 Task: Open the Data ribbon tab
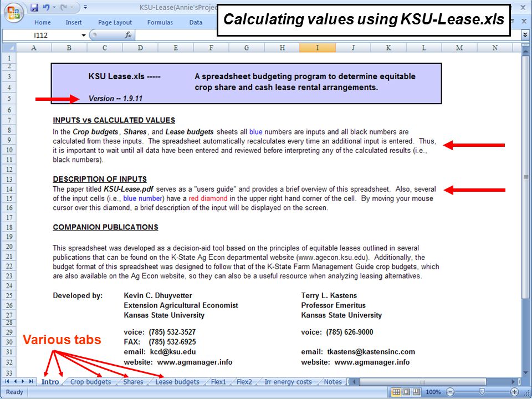click(x=196, y=22)
